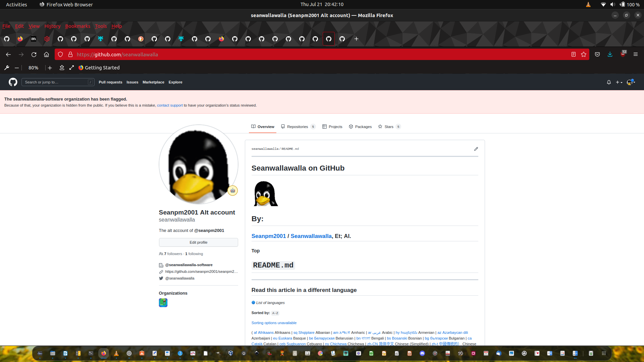The width and height of the screenshot is (644, 362).
Task: Click the status emoji badge on avatar
Action: point(232,190)
